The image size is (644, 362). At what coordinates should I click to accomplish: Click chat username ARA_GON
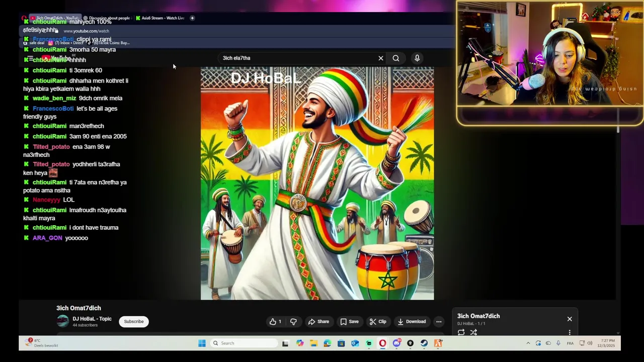47,238
